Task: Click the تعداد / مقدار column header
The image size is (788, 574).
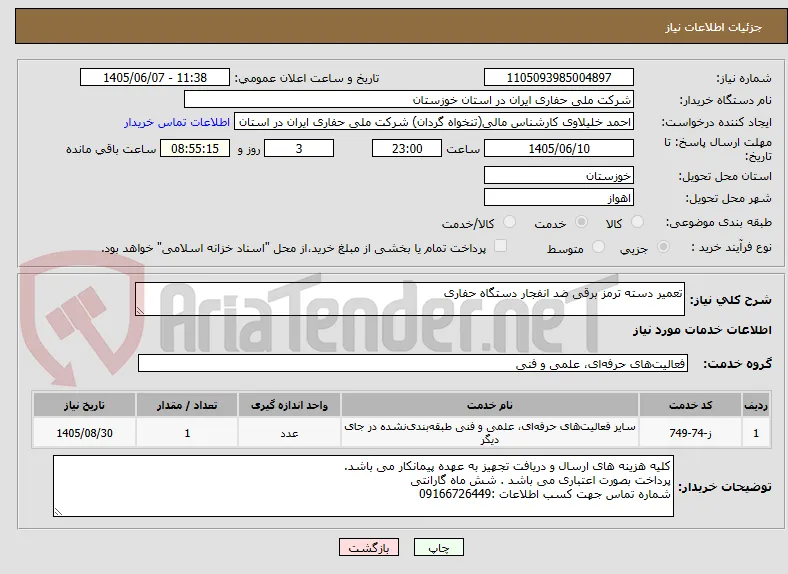Action: (x=187, y=405)
